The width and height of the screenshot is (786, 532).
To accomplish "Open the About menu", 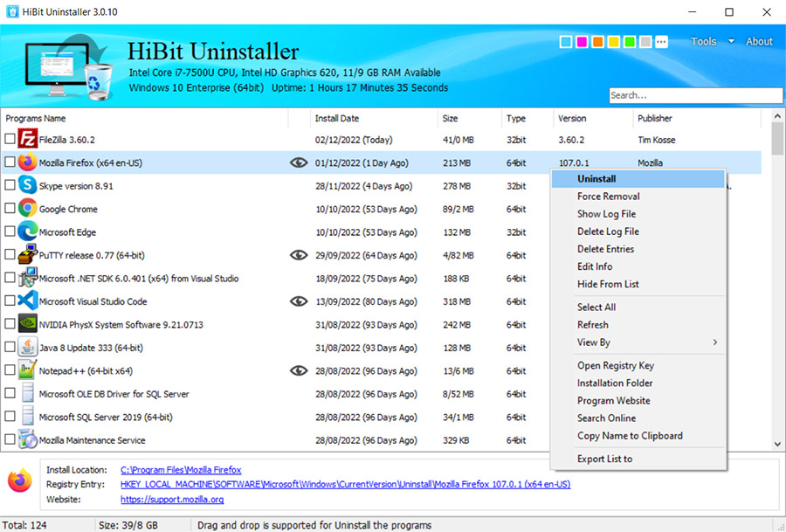I will point(759,41).
